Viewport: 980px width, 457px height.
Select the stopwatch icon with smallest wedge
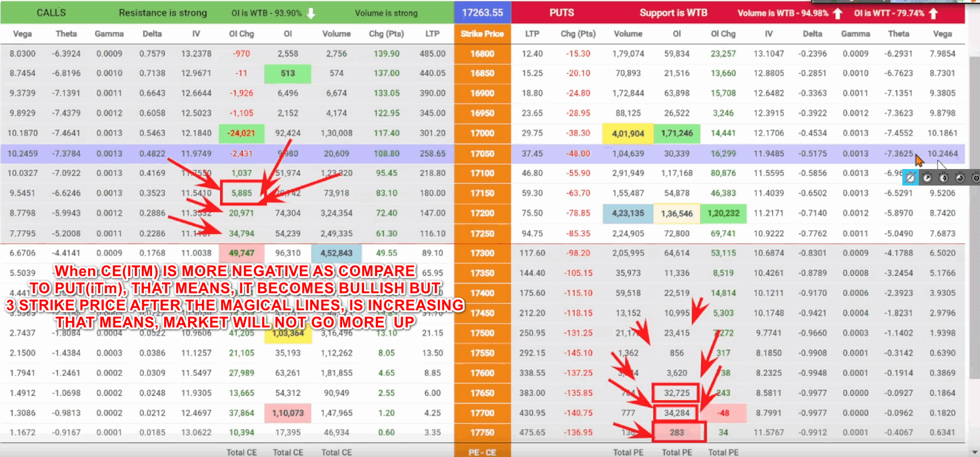point(927,178)
